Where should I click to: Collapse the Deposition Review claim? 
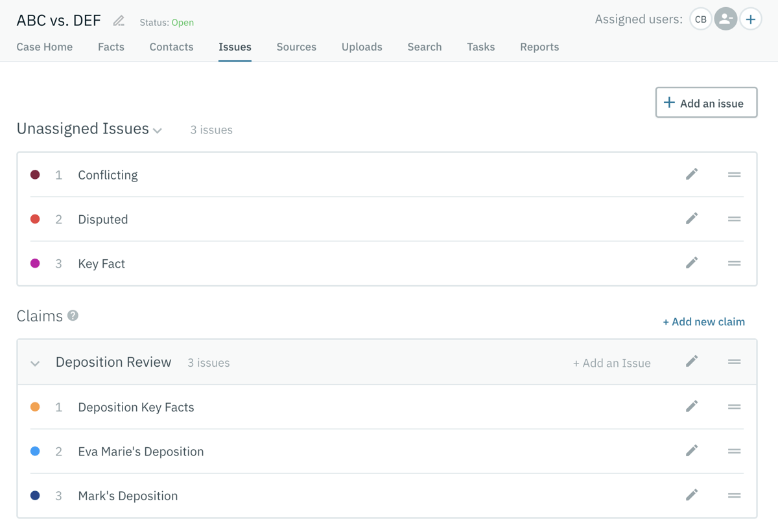[x=35, y=363]
